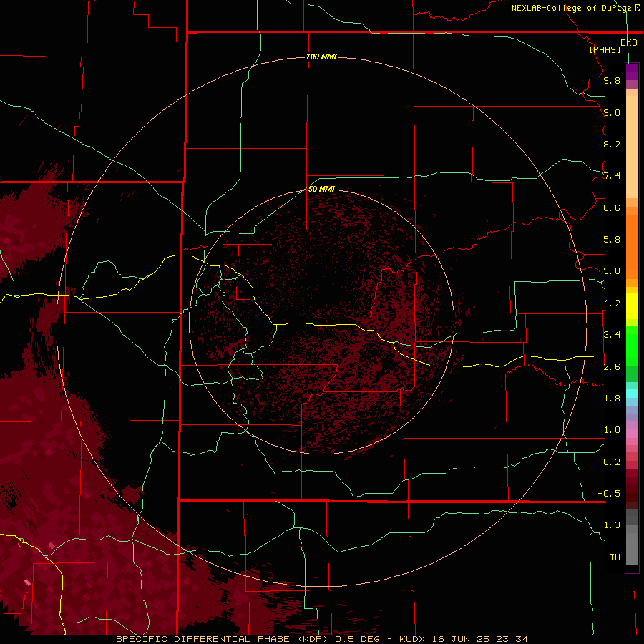Viewport: 644px width, 644px height.
Task: Click the orange segment of color scale
Action: point(632,247)
